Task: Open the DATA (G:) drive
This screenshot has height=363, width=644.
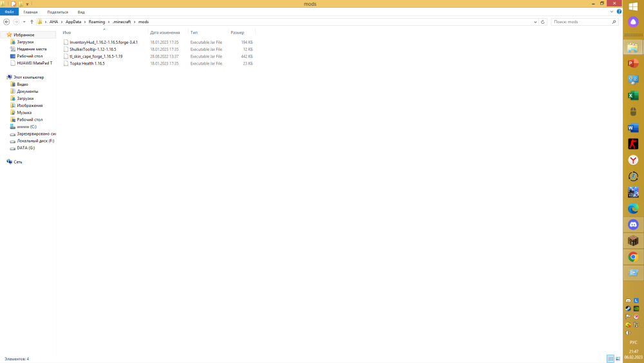Action: pyautogui.click(x=26, y=148)
